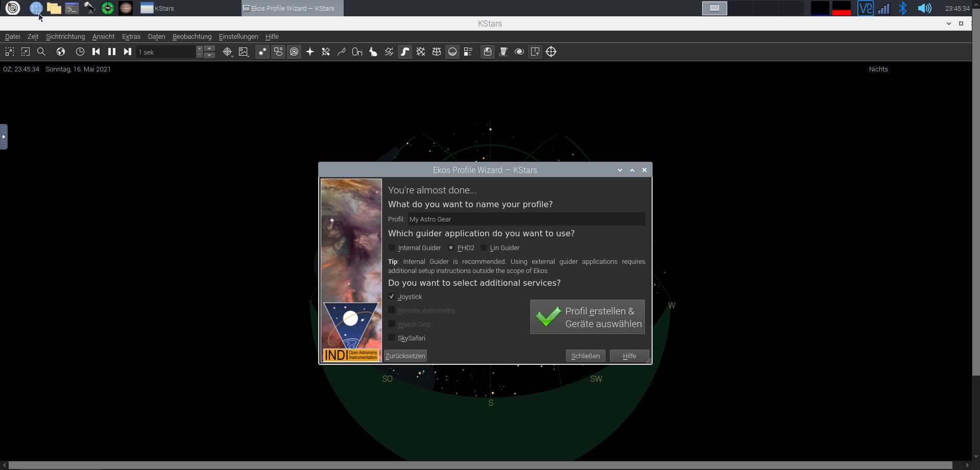Open the tracking crosshair dropdown

(227, 52)
